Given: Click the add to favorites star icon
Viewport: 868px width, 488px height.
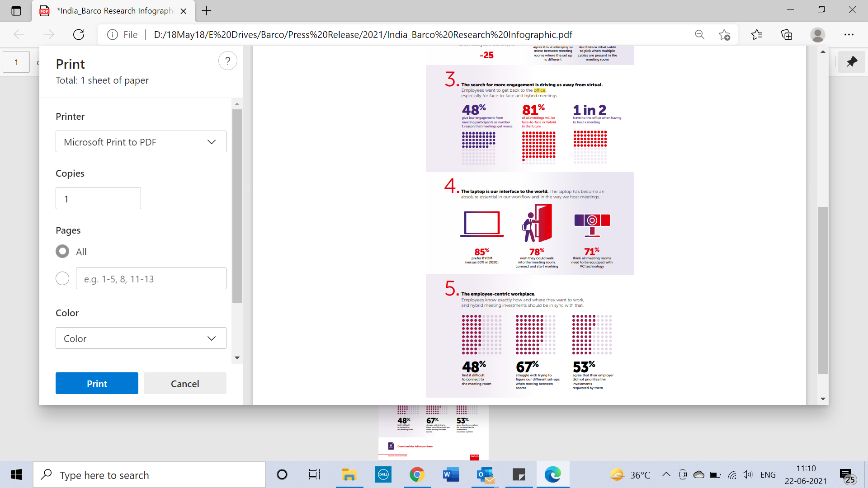Looking at the screenshot, I should [x=724, y=35].
